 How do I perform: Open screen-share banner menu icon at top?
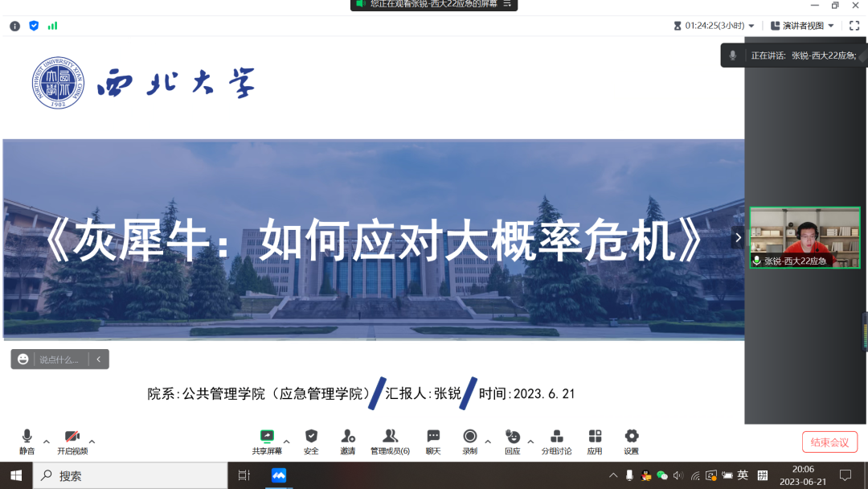[x=507, y=4]
